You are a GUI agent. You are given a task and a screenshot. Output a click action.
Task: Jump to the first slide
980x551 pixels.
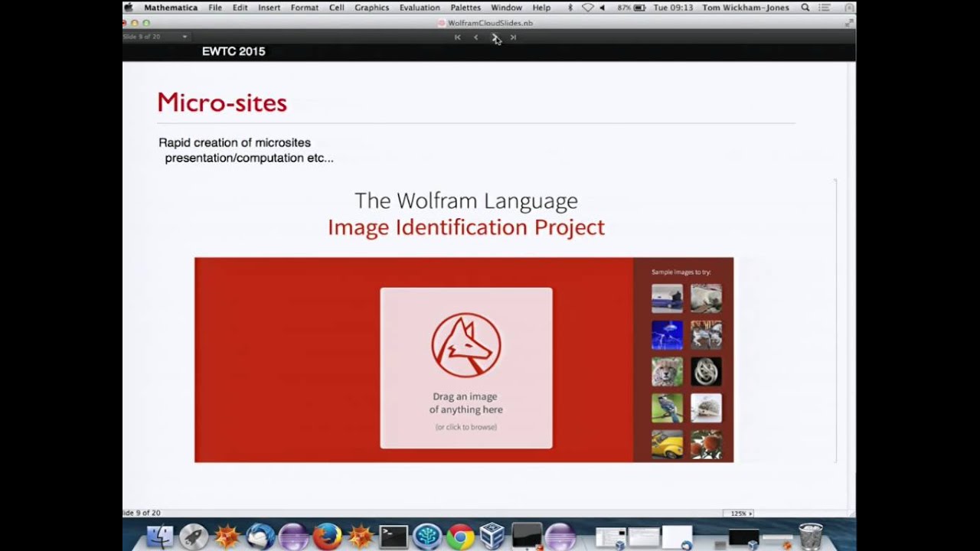pyautogui.click(x=458, y=37)
